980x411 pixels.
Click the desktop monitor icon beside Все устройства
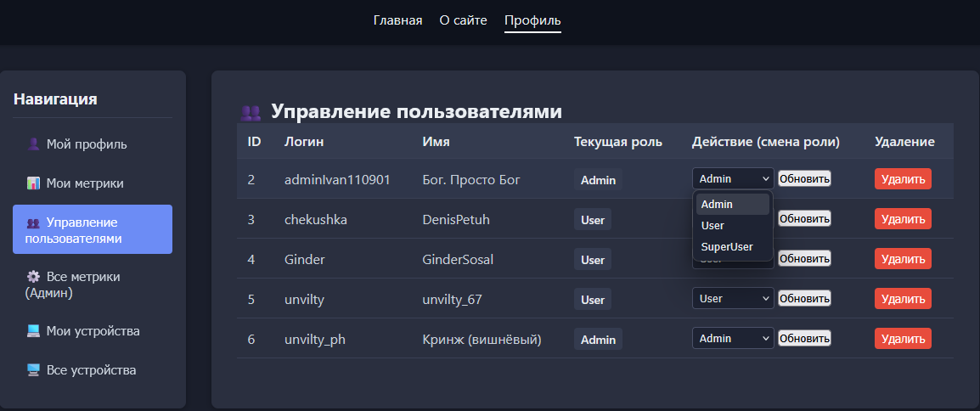pyautogui.click(x=34, y=370)
